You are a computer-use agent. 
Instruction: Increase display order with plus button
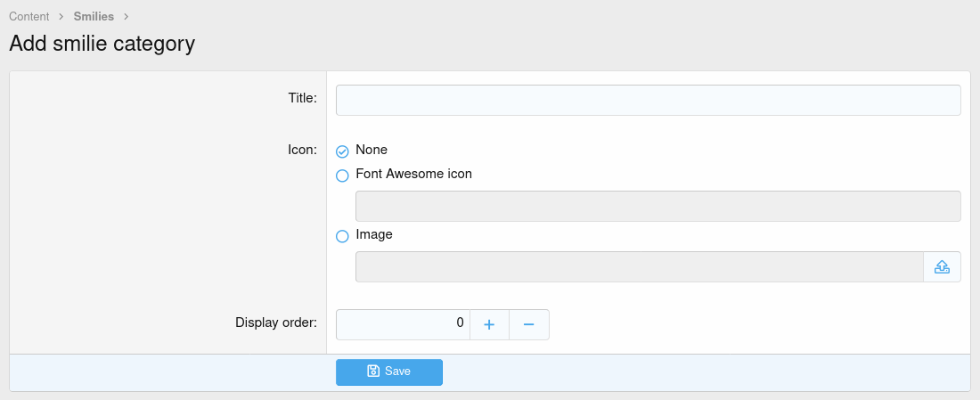(489, 324)
